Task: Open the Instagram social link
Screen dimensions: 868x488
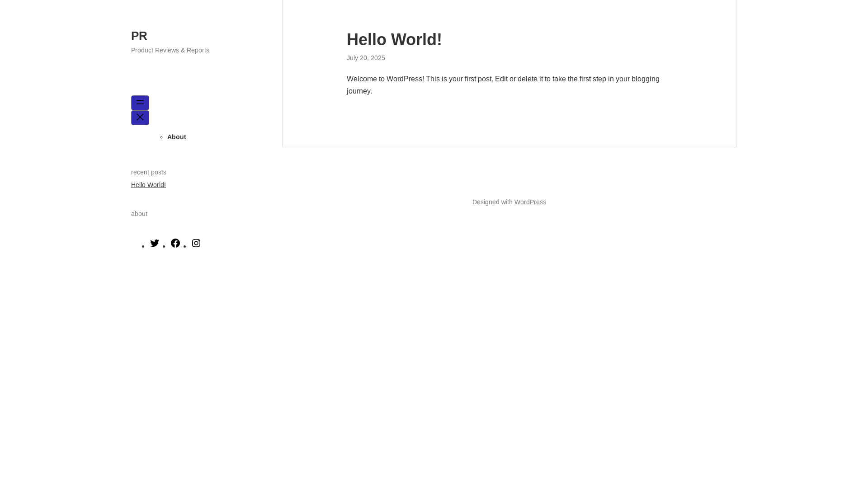Action: click(x=196, y=243)
